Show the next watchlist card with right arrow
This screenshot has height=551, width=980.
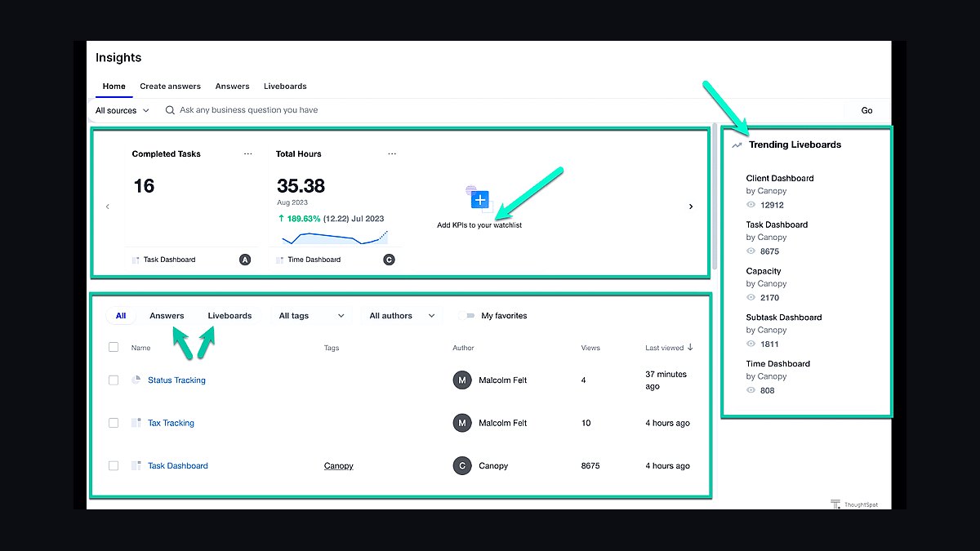pos(691,207)
